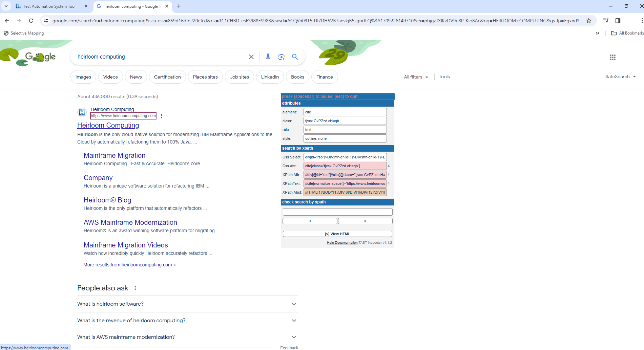
Task: Open the browser side panel
Action: point(618,21)
